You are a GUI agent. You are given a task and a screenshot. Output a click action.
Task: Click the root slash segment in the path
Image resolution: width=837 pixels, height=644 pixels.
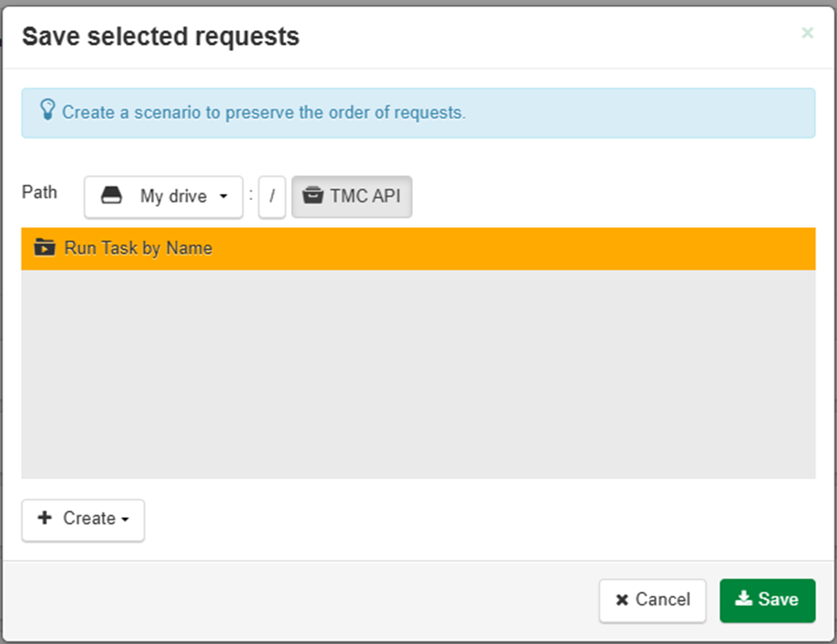pyautogui.click(x=272, y=197)
